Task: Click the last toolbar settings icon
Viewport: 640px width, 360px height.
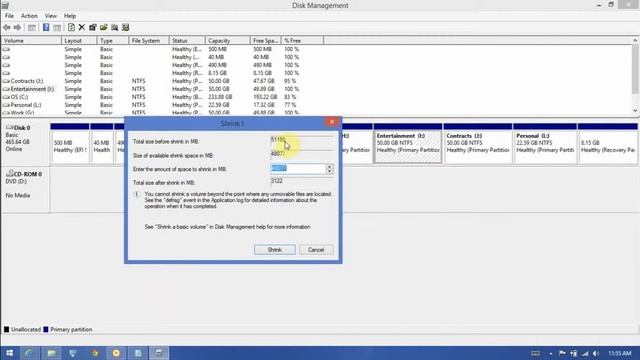Action: tap(126, 27)
